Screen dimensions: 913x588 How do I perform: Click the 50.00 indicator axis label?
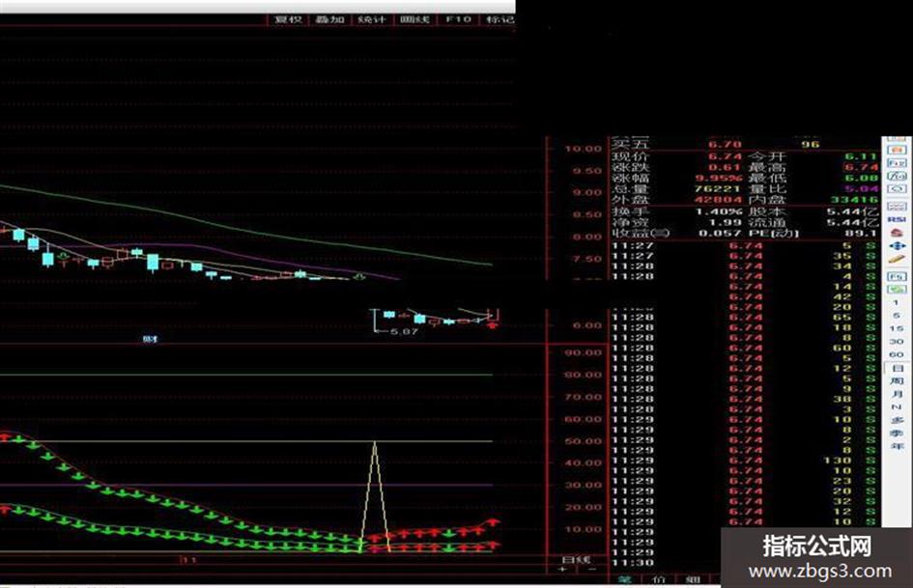583,440
